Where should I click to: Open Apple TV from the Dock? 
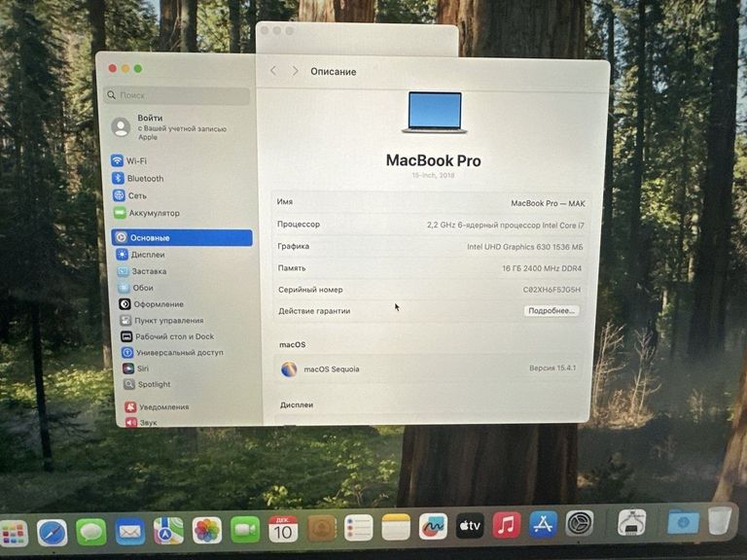pyautogui.click(x=470, y=526)
